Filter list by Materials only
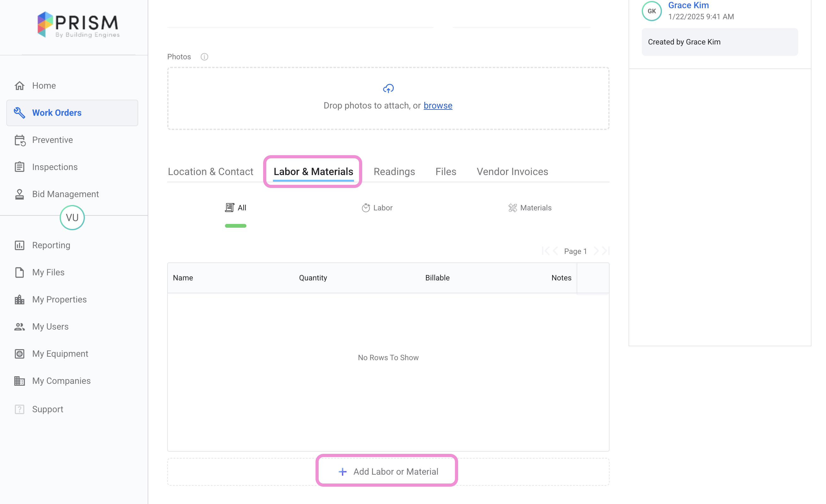 (530, 208)
